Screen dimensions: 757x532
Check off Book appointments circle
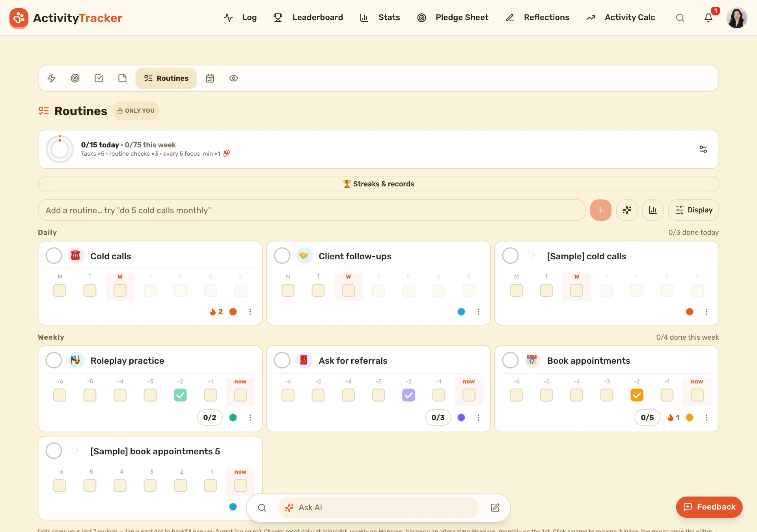click(511, 360)
